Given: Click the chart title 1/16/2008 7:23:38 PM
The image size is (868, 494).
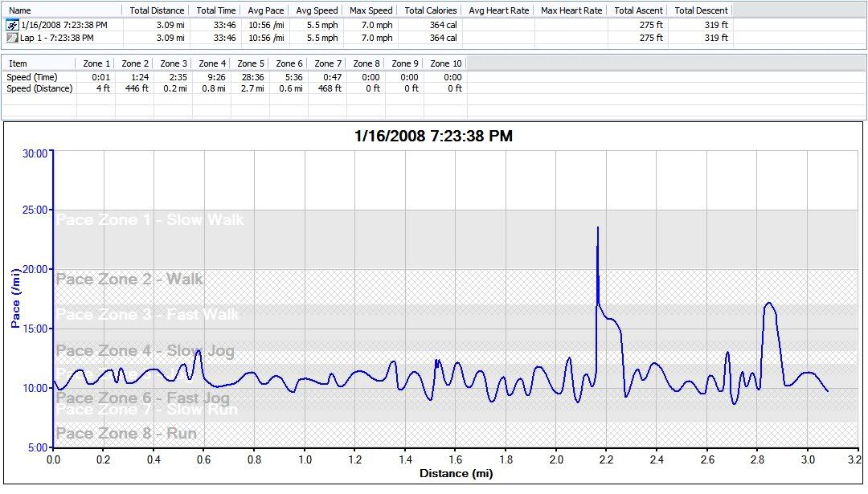Looking at the screenshot, I should (433, 137).
